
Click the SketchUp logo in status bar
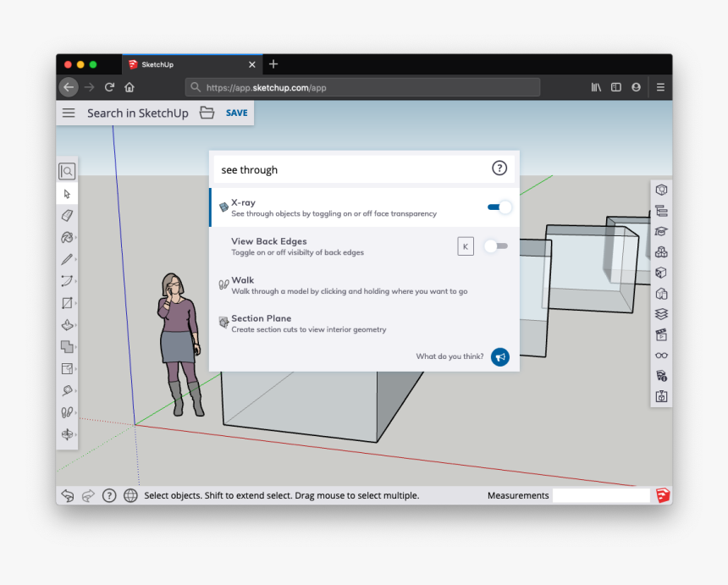(663, 495)
